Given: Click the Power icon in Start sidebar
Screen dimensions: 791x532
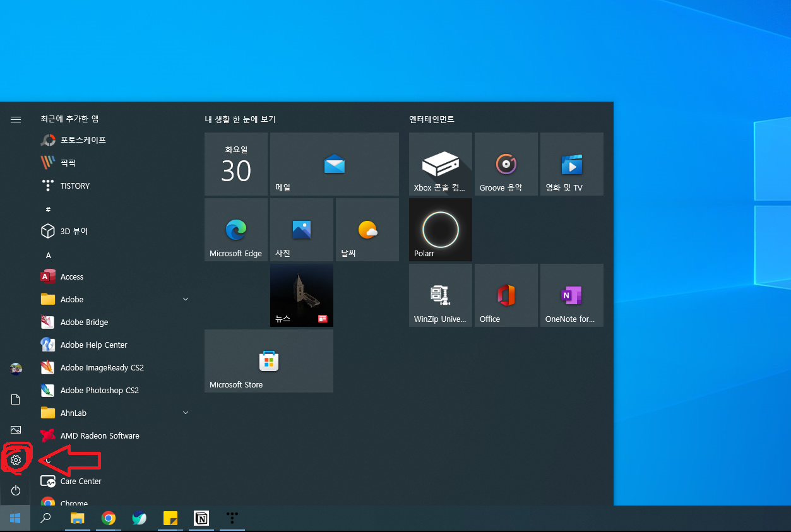Looking at the screenshot, I should pyautogui.click(x=16, y=490).
